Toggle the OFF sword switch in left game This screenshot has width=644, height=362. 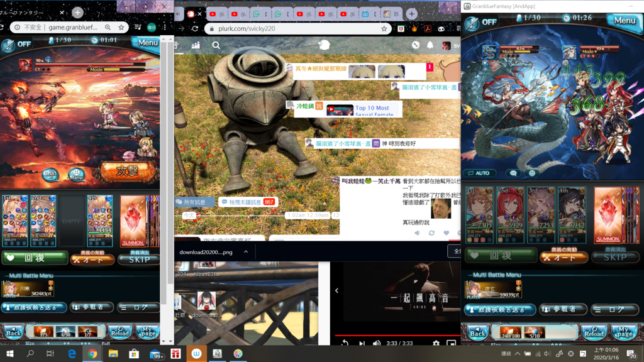coord(16,44)
